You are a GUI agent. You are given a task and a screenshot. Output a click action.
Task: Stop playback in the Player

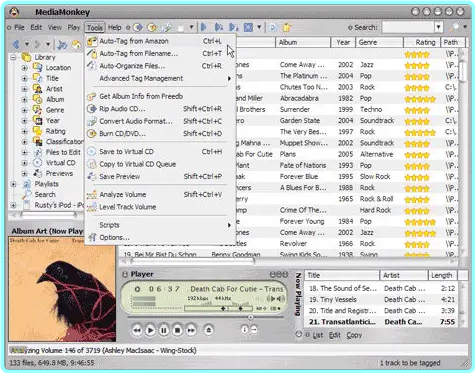pos(177,330)
